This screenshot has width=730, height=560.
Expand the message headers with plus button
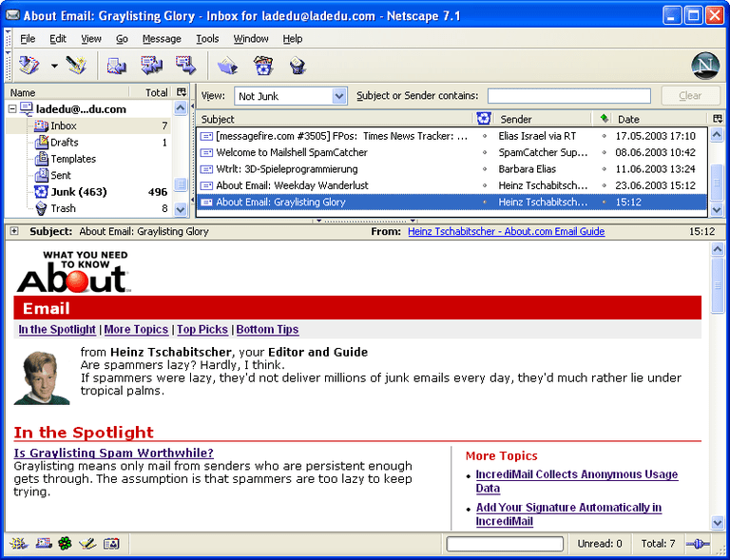pyautogui.click(x=14, y=231)
